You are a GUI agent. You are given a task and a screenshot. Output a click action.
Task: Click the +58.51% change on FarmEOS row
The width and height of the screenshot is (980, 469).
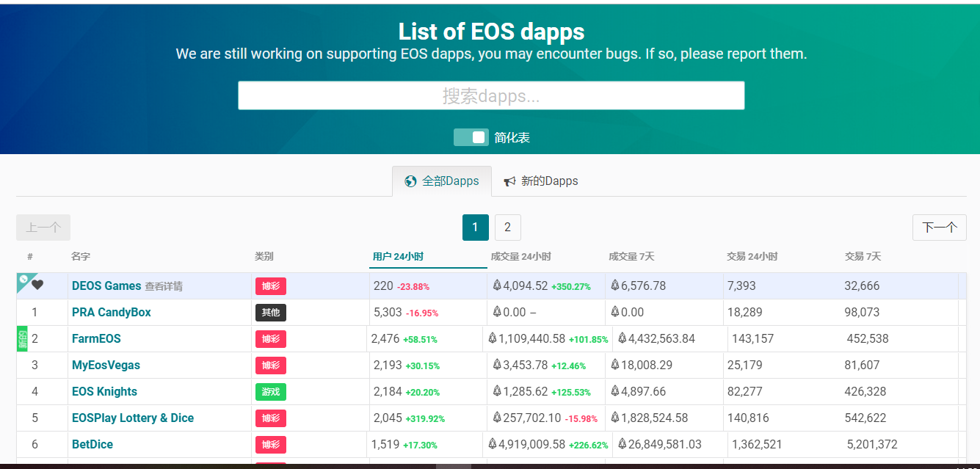421,340
